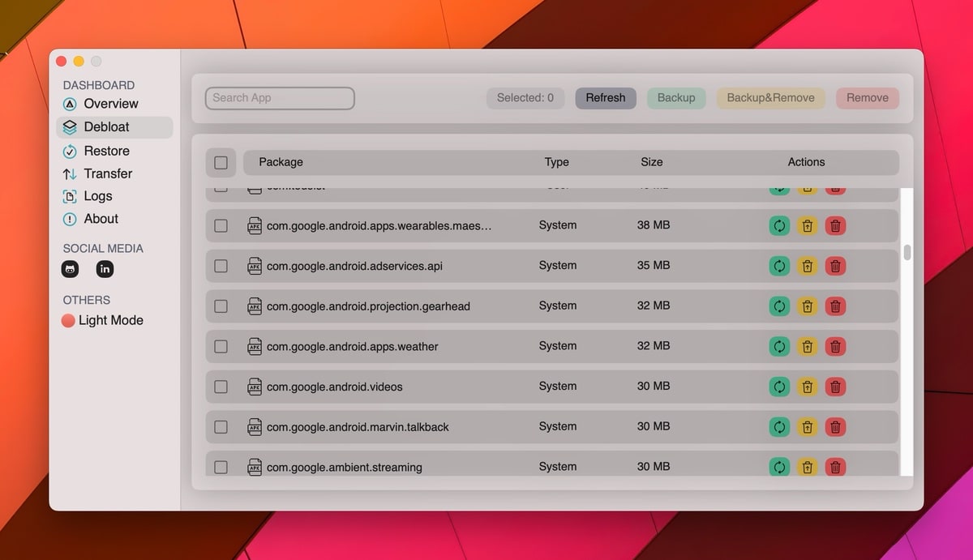Screen dimensions: 973x560
Task: Open the LinkedIn social media icon
Action: click(x=105, y=269)
